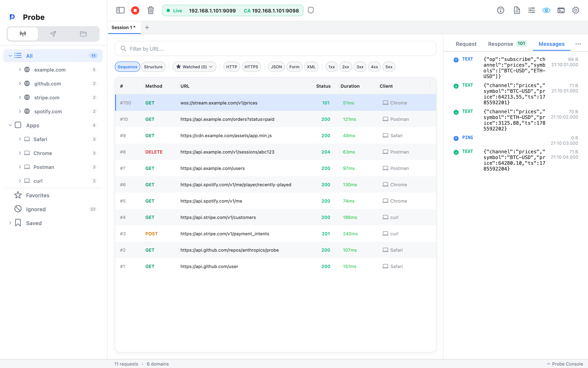Toggle the sidebar panel icon
The width and height of the screenshot is (588, 368).
click(120, 10)
